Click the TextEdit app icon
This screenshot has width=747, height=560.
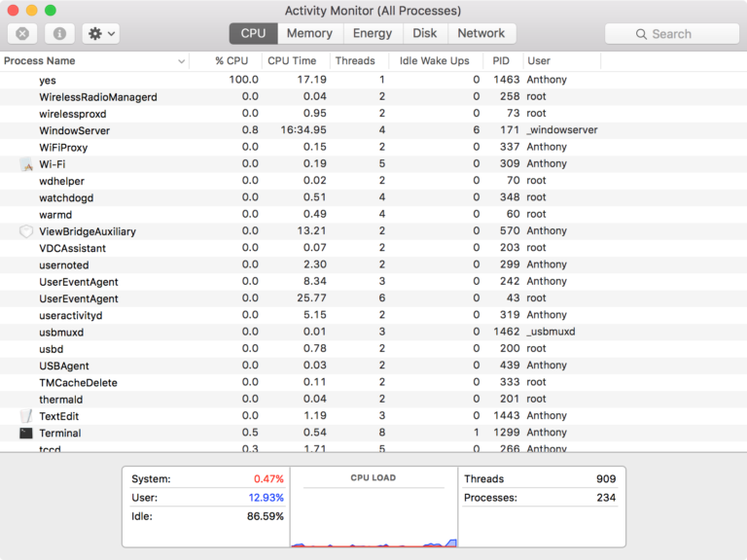click(x=26, y=416)
